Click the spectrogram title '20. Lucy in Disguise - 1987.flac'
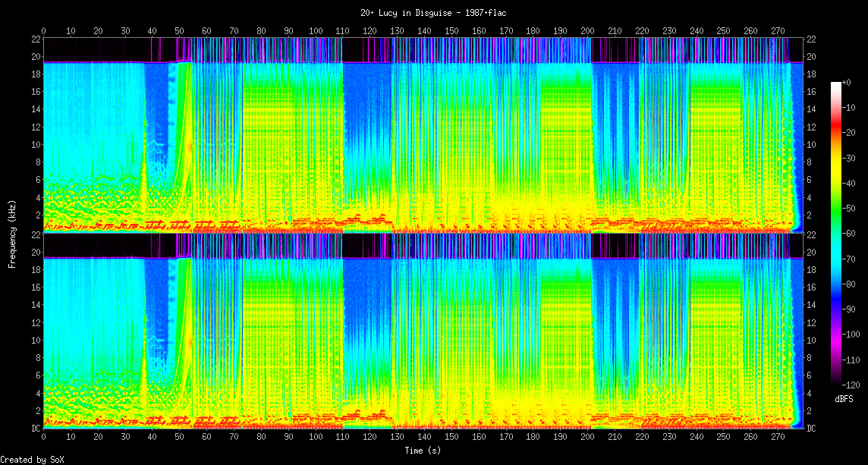Image resolution: width=868 pixels, height=465 pixels. (434, 12)
